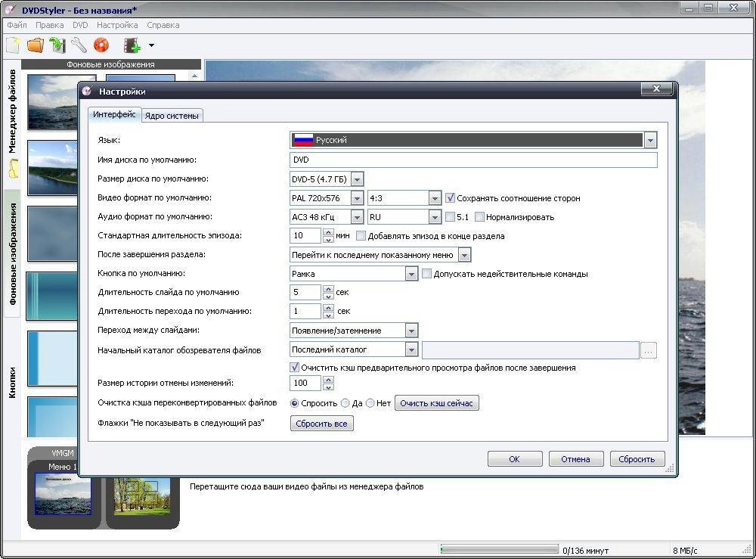Image resolution: width=756 pixels, height=559 pixels.
Task: Expand the 4:3 aspect ratio dropdown
Action: click(x=435, y=198)
